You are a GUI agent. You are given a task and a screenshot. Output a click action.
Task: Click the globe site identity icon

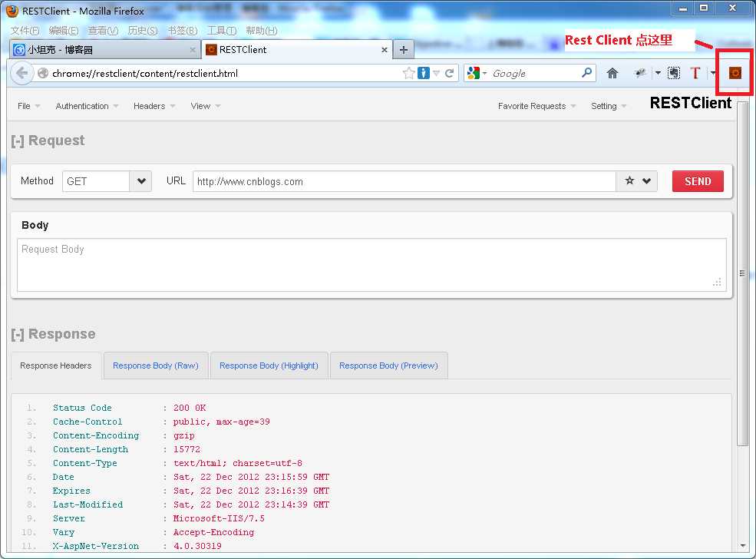[x=43, y=73]
